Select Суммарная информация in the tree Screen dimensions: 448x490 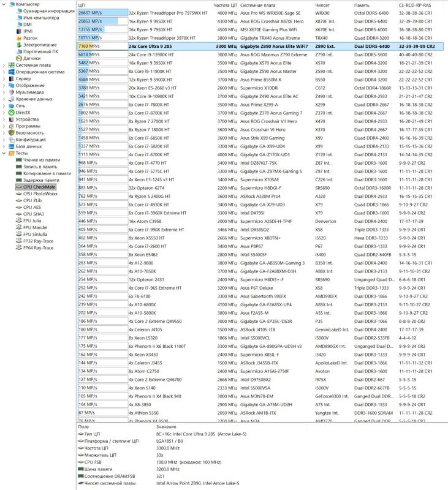click(x=48, y=11)
